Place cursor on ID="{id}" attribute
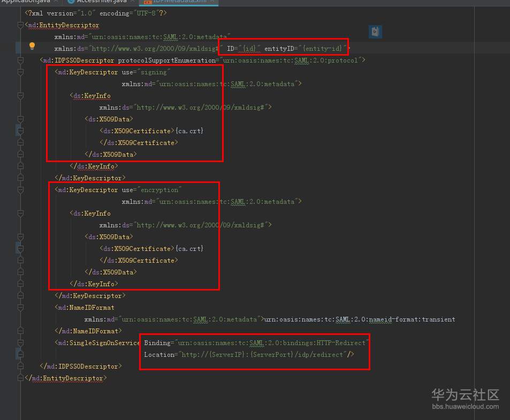 [243, 49]
